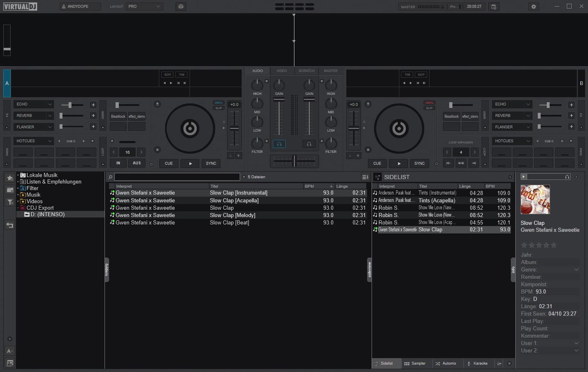Click the search magnifier icon
The width and height of the screenshot is (588, 372).
click(x=110, y=177)
